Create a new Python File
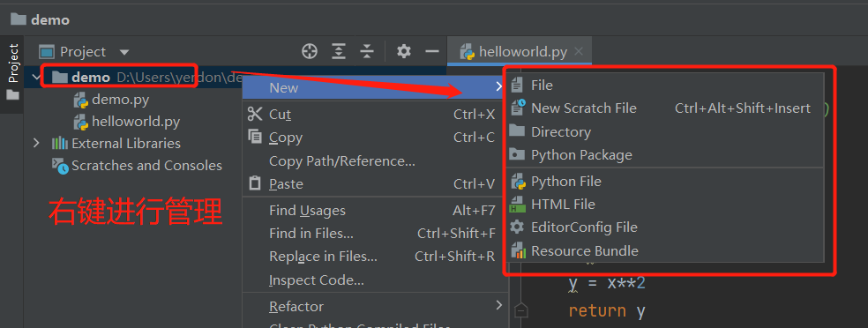 [x=665, y=182]
